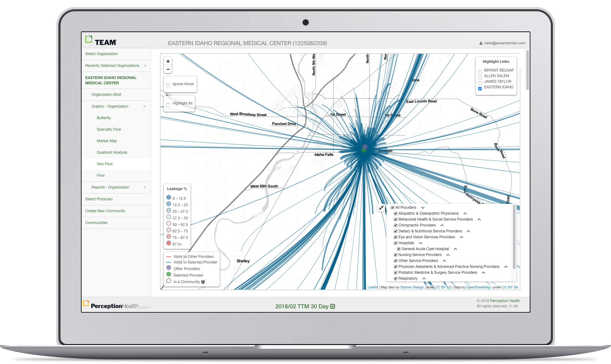The height and width of the screenshot is (364, 611).
Task: Open the CC BY SA license link
Action: [510, 287]
